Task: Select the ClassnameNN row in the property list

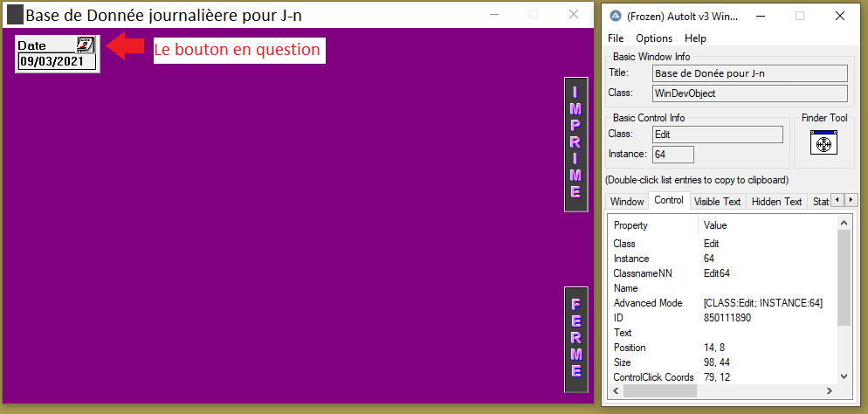Action: [637, 273]
